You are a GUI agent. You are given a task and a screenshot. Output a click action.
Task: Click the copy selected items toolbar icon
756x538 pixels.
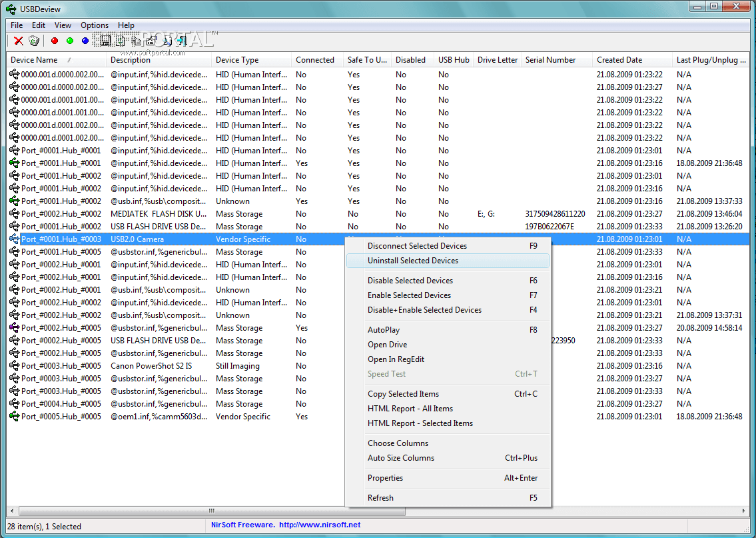tap(137, 41)
